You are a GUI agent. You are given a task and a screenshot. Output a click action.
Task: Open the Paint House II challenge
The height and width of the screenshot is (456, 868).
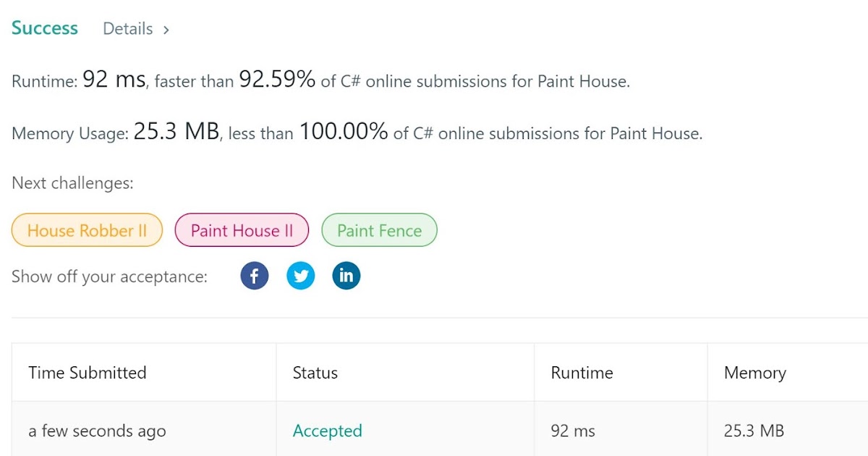(x=242, y=231)
